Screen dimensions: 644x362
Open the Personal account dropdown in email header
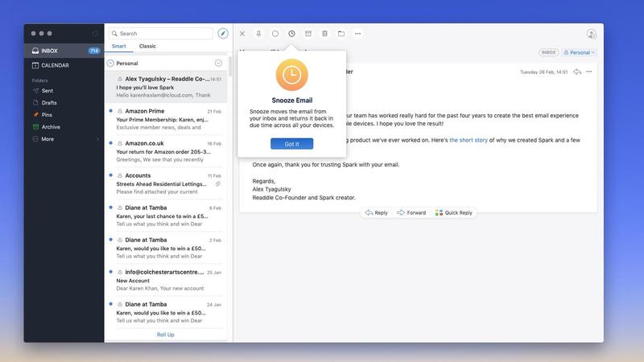579,52
